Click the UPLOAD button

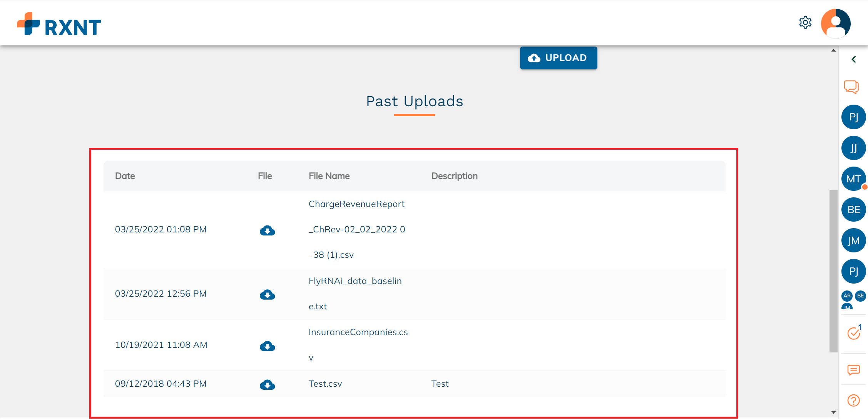point(558,58)
